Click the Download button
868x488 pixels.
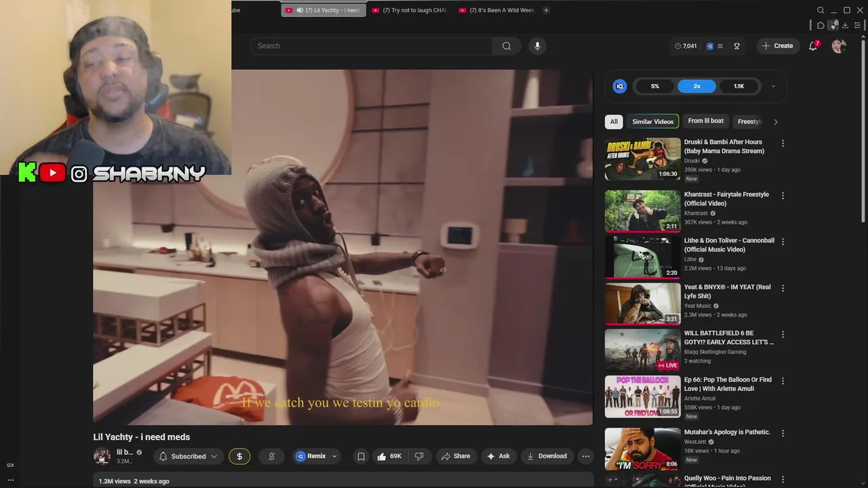click(547, 456)
